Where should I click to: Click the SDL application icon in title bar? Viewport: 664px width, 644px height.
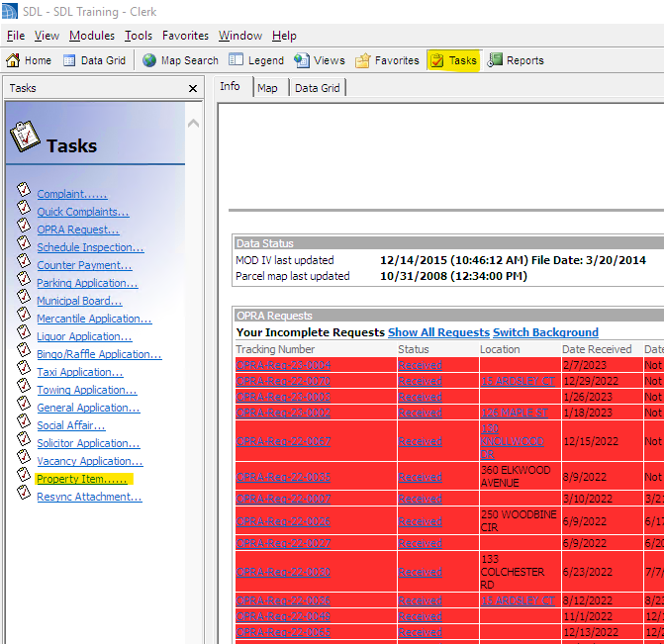[9, 11]
